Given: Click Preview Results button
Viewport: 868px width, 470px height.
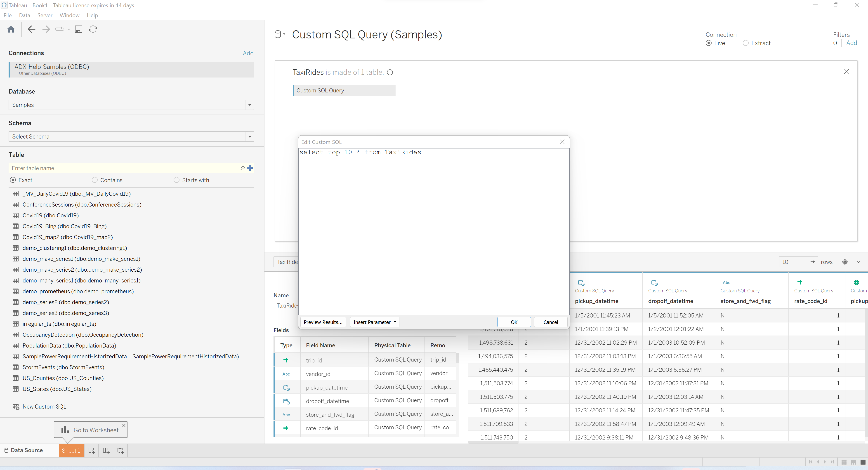Looking at the screenshot, I should point(323,322).
